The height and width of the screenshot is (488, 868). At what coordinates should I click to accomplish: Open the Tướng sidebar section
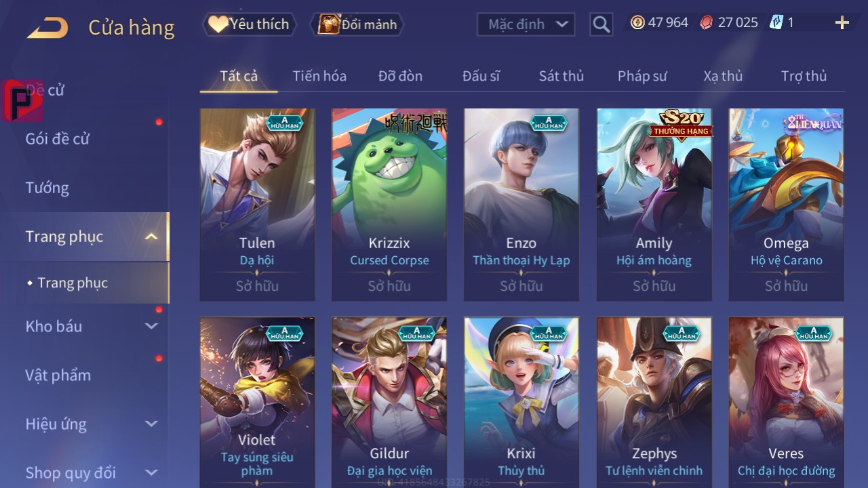tap(47, 188)
